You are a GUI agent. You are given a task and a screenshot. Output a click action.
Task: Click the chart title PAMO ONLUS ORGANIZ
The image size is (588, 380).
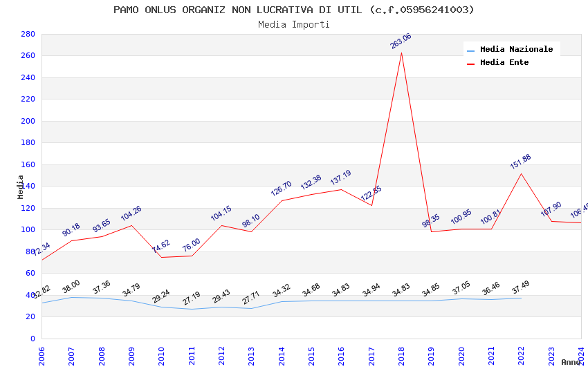(x=294, y=10)
